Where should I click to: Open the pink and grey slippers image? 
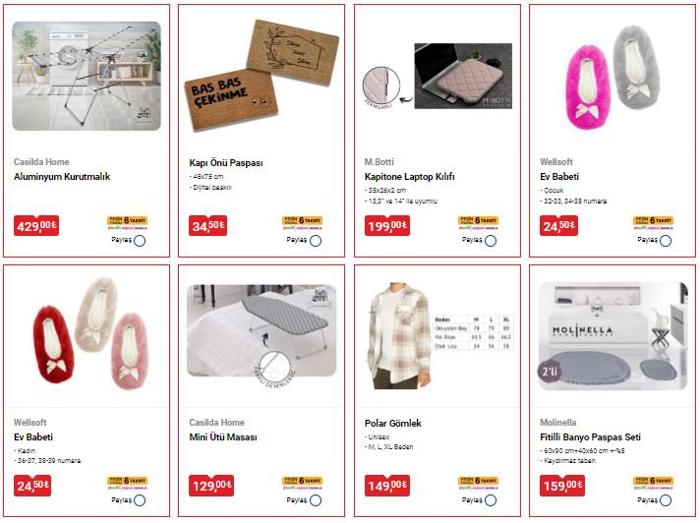coord(612,77)
